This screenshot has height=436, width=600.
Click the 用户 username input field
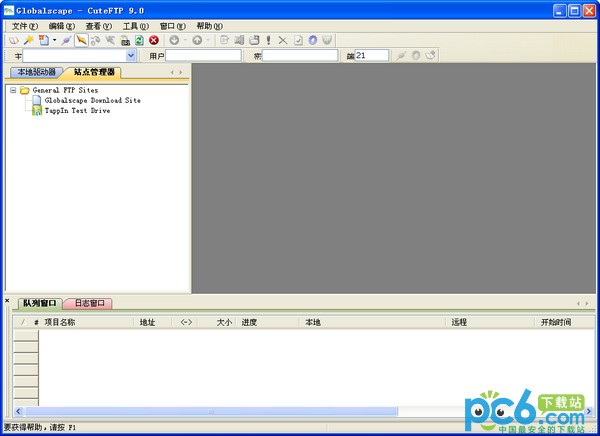pos(203,56)
